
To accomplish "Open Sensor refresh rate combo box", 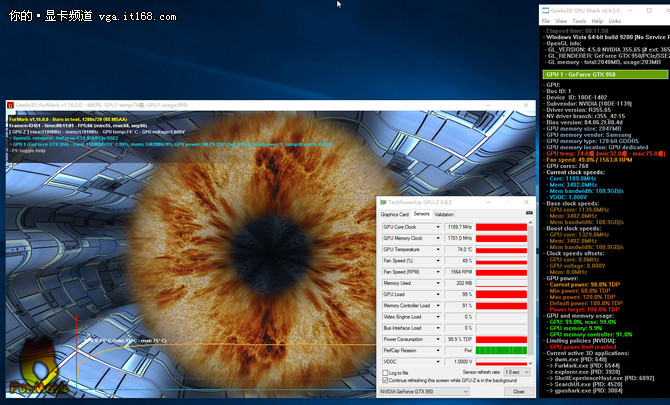I will tap(517, 372).
